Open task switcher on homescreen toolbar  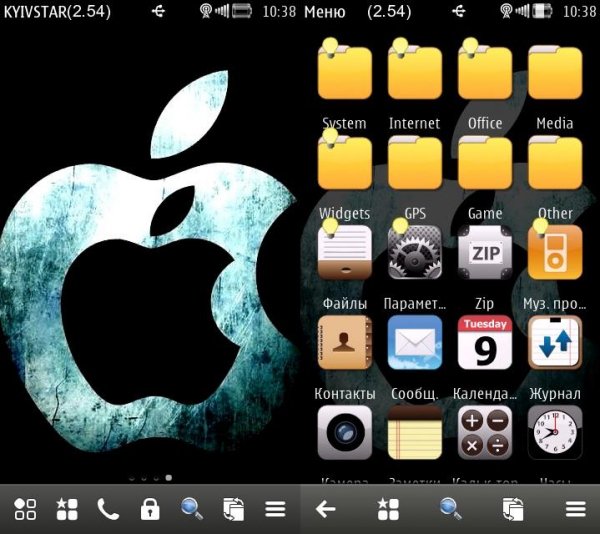[233, 509]
